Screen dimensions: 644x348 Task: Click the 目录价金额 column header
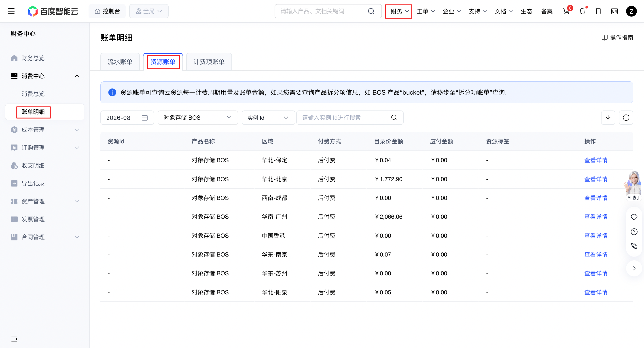(x=388, y=141)
